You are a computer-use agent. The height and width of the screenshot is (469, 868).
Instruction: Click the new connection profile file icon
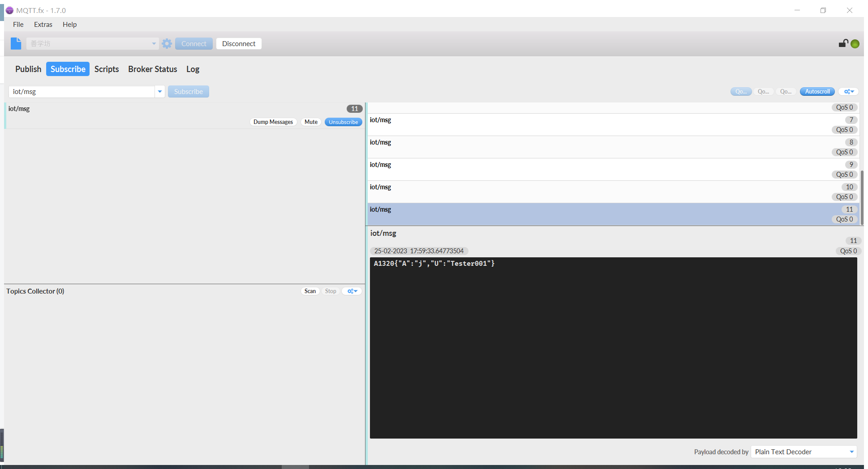tap(16, 43)
